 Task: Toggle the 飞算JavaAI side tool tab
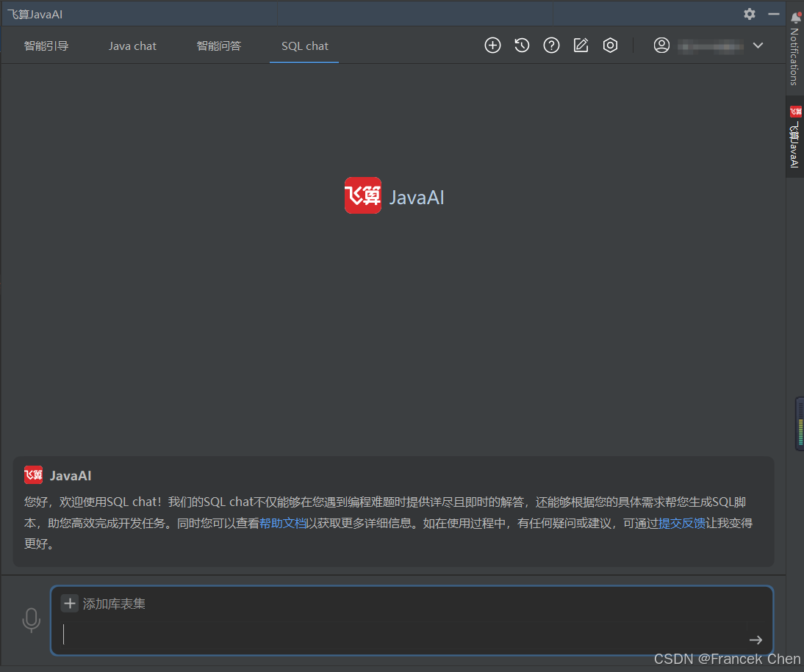794,137
